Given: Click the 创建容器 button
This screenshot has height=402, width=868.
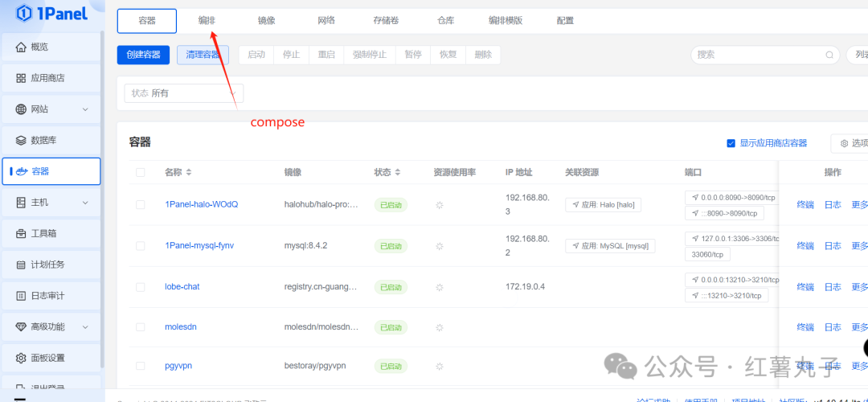Looking at the screenshot, I should [x=143, y=55].
